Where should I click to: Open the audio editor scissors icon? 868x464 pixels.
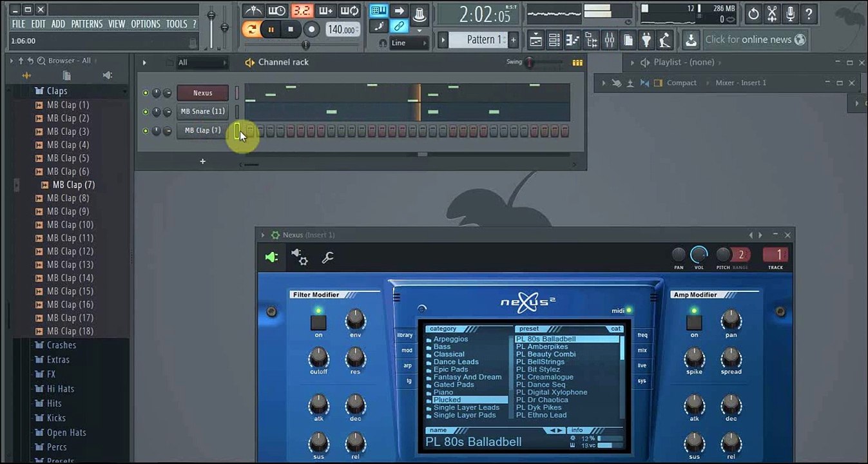(x=772, y=13)
